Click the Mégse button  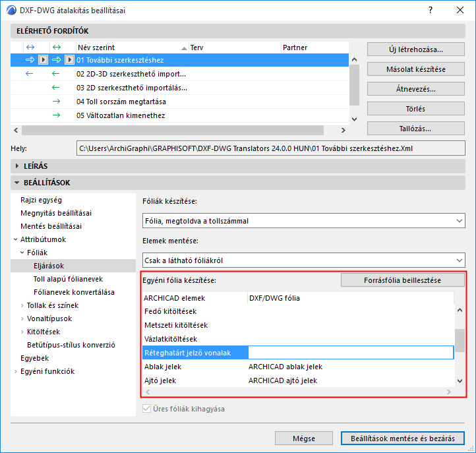pos(303,438)
